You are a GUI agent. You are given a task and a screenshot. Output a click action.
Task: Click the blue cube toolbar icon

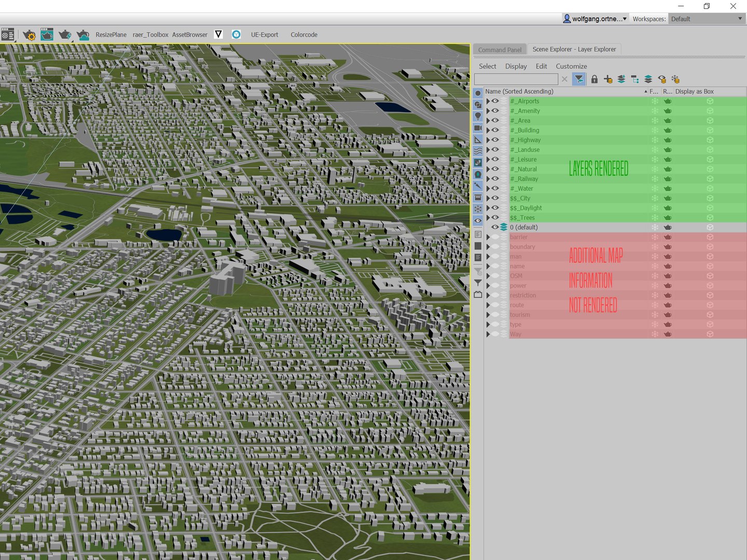click(x=236, y=34)
